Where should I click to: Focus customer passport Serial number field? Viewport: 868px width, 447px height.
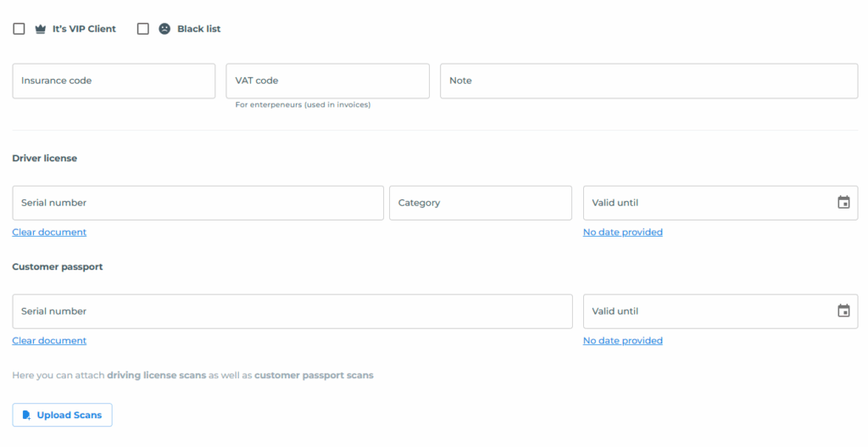point(292,311)
